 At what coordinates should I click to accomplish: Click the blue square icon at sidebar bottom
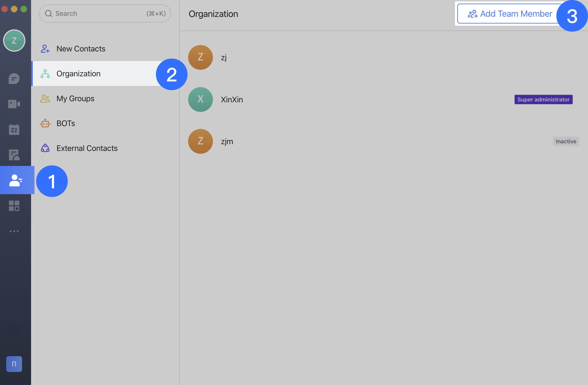point(14,364)
